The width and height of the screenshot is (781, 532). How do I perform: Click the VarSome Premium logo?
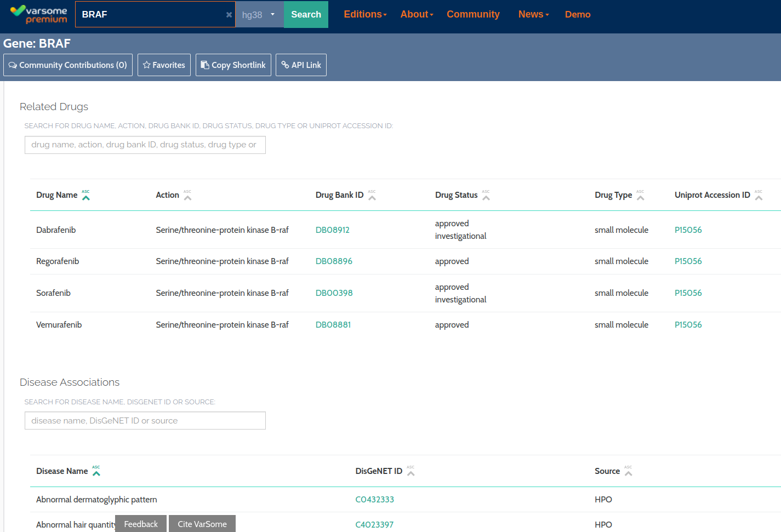(x=38, y=15)
